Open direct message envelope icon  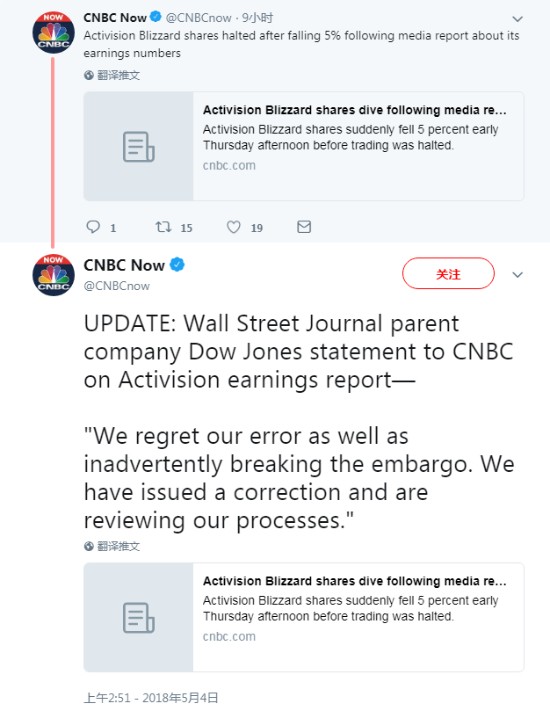(304, 227)
